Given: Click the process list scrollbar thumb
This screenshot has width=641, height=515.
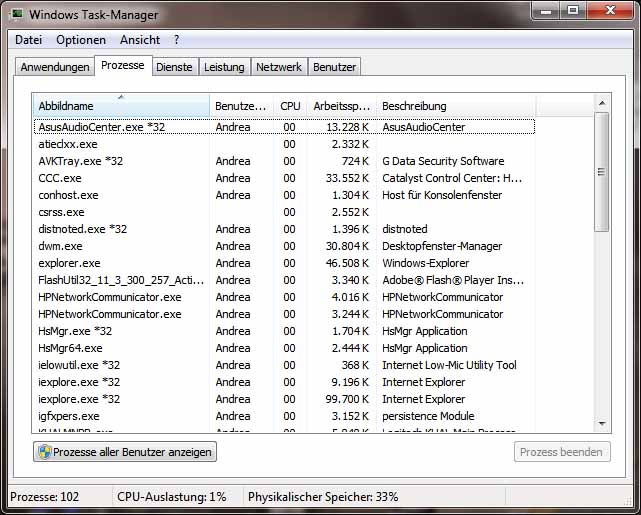Looking at the screenshot, I should point(602,172).
